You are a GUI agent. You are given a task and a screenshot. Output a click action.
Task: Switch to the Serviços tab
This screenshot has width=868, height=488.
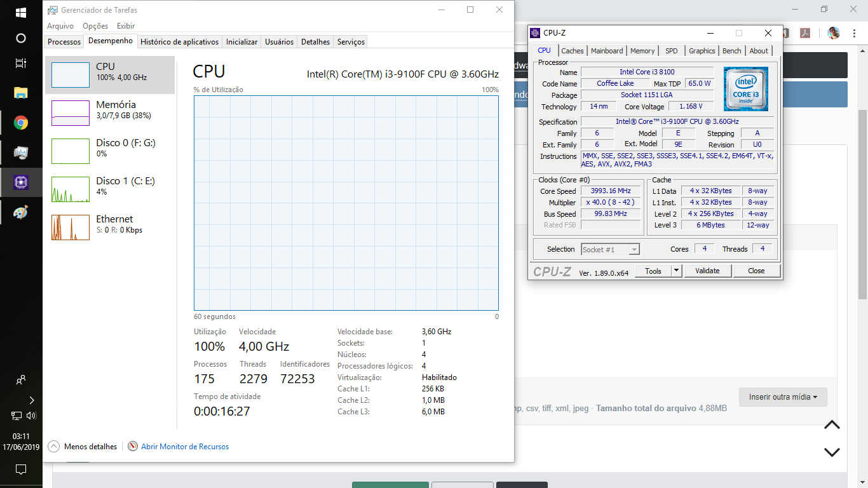tap(351, 42)
